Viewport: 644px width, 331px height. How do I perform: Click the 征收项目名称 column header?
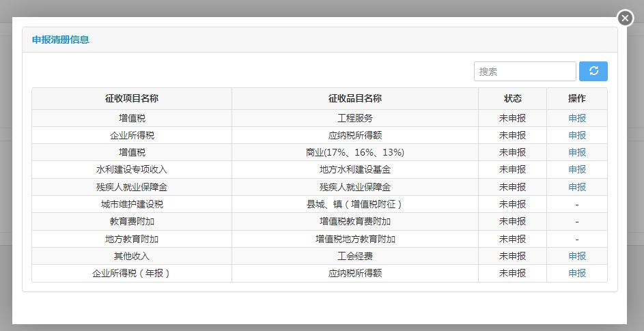(132, 98)
